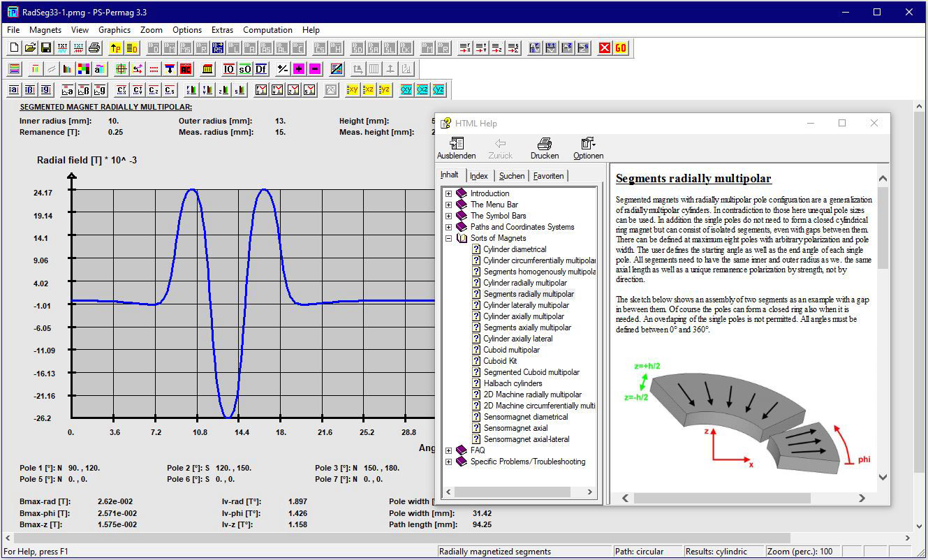Expand the FAQ tree node

(448, 450)
